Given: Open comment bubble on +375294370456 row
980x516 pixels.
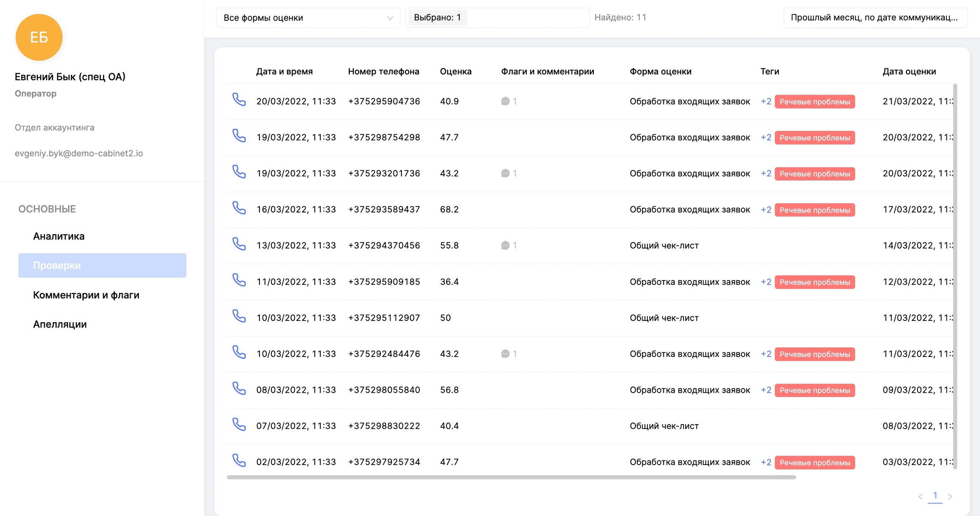Looking at the screenshot, I should (x=505, y=246).
